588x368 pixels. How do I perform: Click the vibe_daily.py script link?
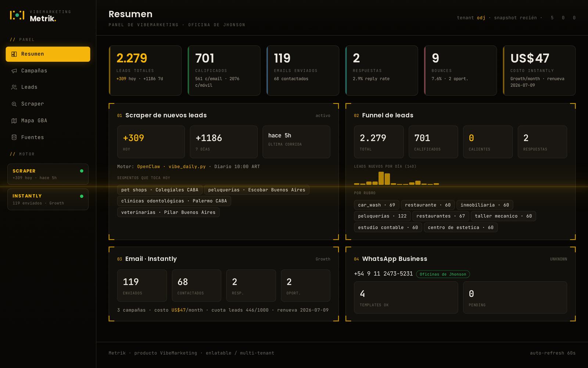click(x=187, y=167)
